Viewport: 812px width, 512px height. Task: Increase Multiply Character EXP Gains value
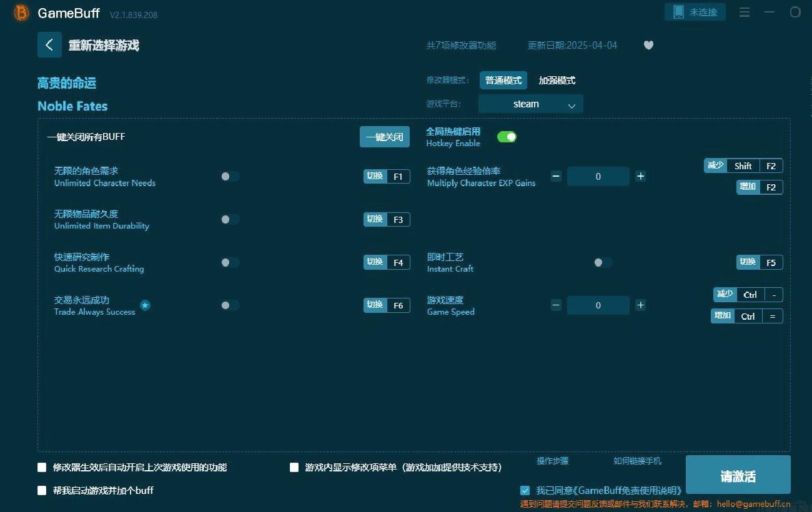pyautogui.click(x=640, y=177)
